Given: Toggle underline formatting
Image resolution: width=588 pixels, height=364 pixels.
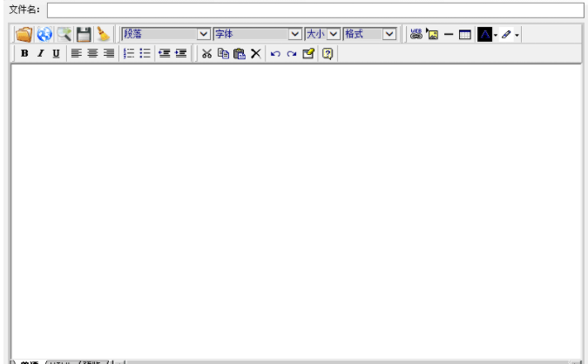Looking at the screenshot, I should click(57, 54).
